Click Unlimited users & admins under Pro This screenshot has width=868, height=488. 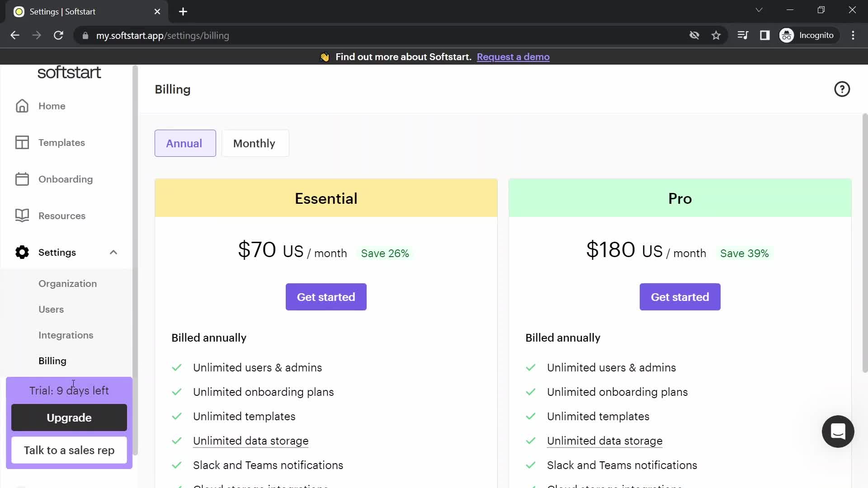pyautogui.click(x=612, y=367)
